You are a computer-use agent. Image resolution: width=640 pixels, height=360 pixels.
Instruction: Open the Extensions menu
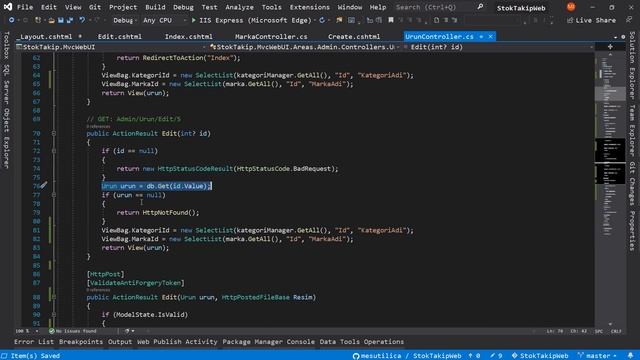click(309, 7)
